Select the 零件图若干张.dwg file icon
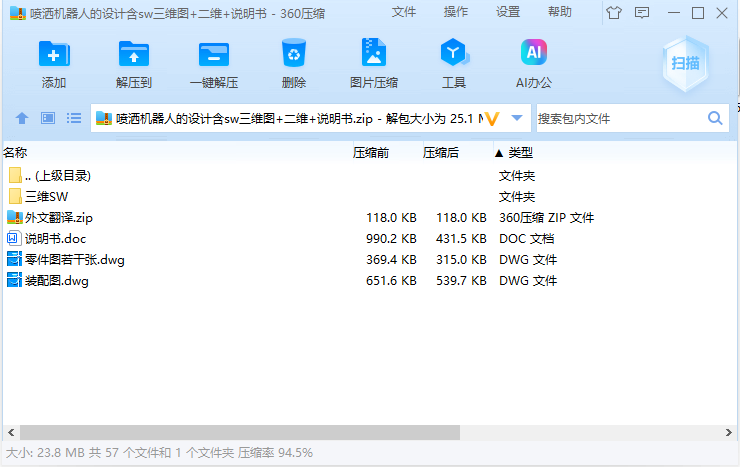 tap(15, 259)
